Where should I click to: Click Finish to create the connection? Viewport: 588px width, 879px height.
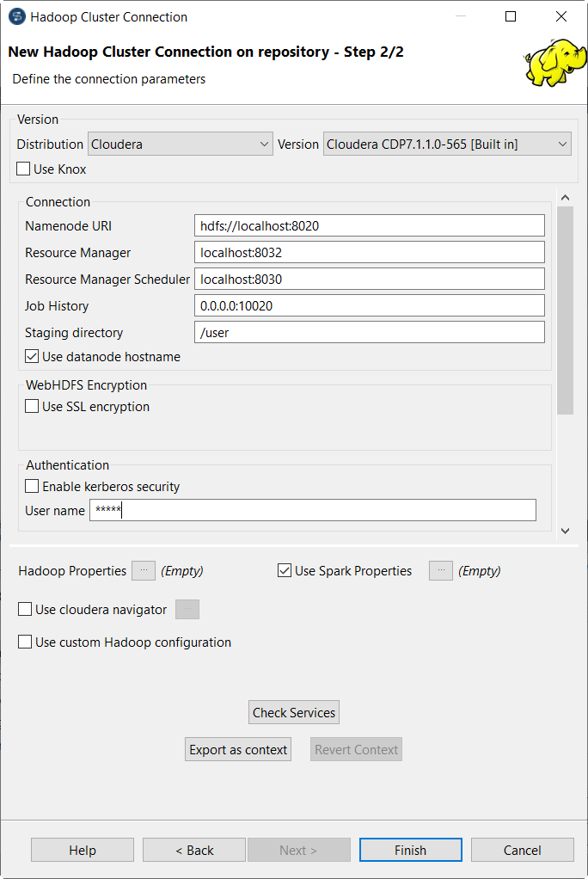coord(410,850)
